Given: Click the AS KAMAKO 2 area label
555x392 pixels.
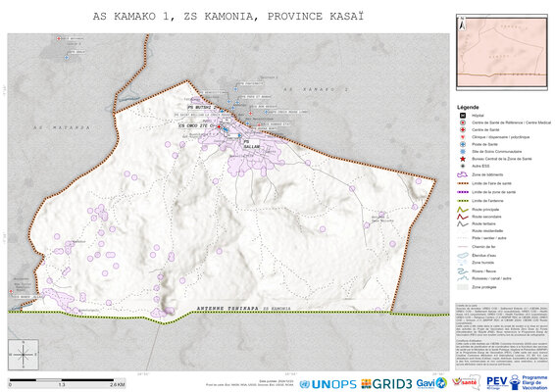Looking at the screenshot, I should click(316, 90).
